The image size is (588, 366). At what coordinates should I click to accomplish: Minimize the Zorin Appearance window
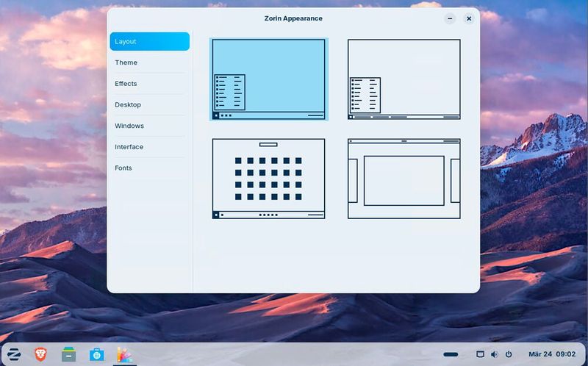[x=450, y=18]
